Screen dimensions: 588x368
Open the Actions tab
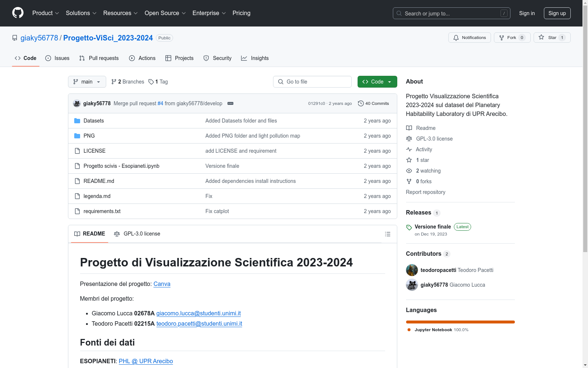pos(142,58)
